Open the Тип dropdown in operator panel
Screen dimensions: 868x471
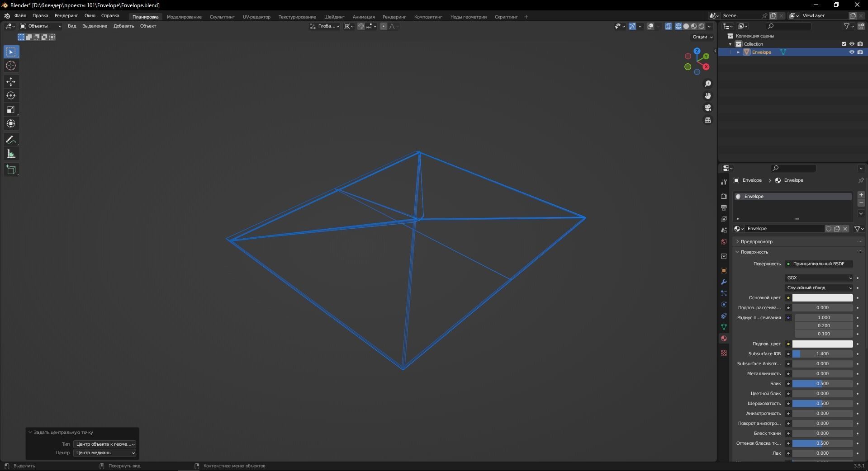click(104, 444)
